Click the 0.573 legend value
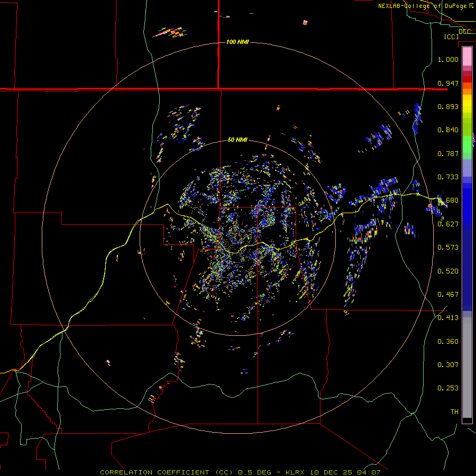 pos(448,248)
